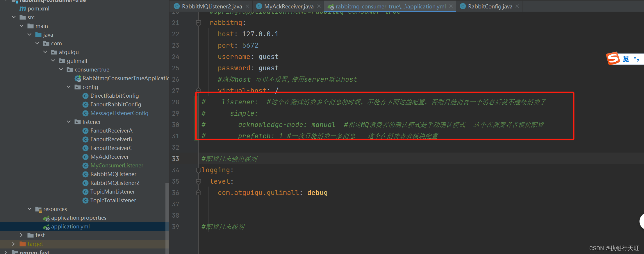Close the MyAckReceiver.java tab

coord(319,6)
